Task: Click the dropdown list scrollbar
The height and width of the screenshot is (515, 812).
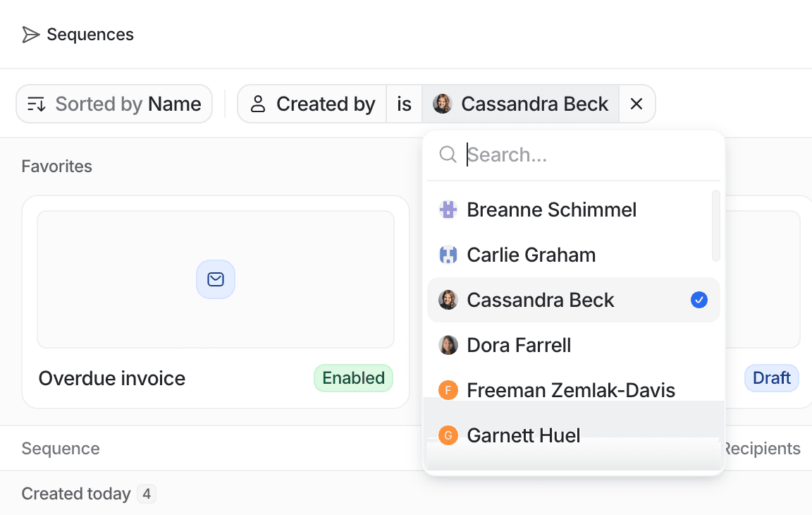Action: pyautogui.click(x=715, y=226)
